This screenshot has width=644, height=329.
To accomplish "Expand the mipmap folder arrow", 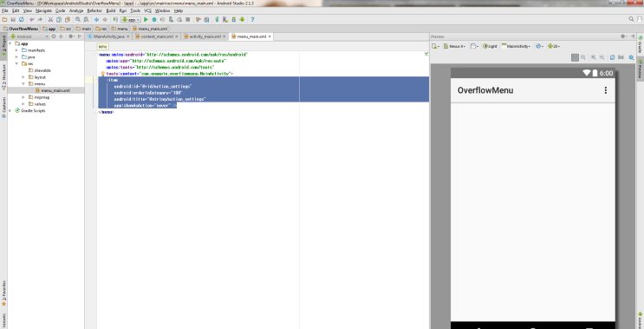I will tap(23, 97).
